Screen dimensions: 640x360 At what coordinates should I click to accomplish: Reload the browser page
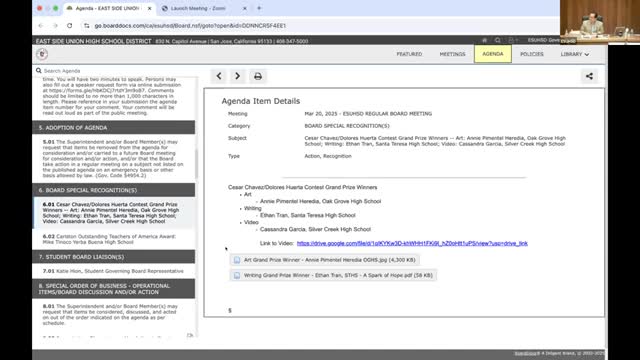tap(70, 25)
